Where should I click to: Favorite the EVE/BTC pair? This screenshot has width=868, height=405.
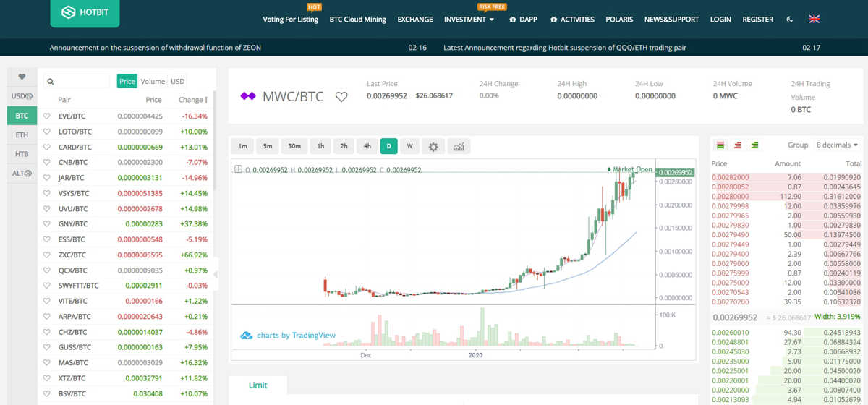coord(47,116)
